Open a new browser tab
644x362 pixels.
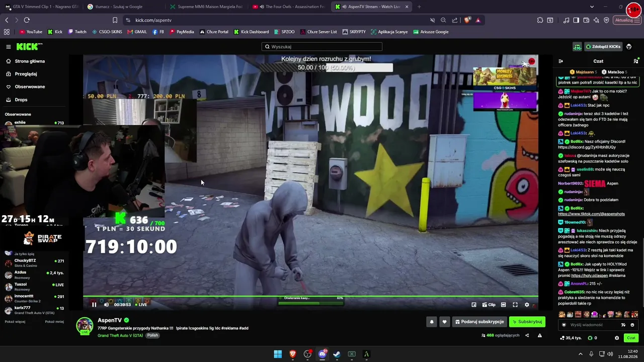pos(419,7)
